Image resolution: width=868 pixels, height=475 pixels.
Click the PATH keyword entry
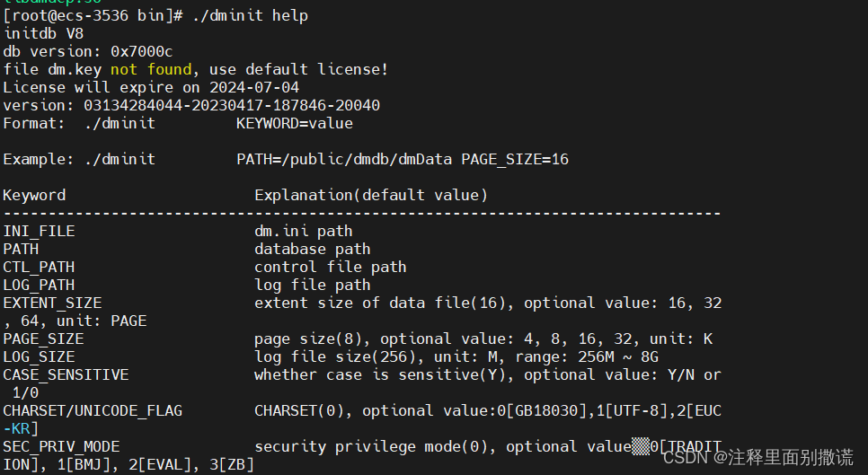(x=21, y=249)
